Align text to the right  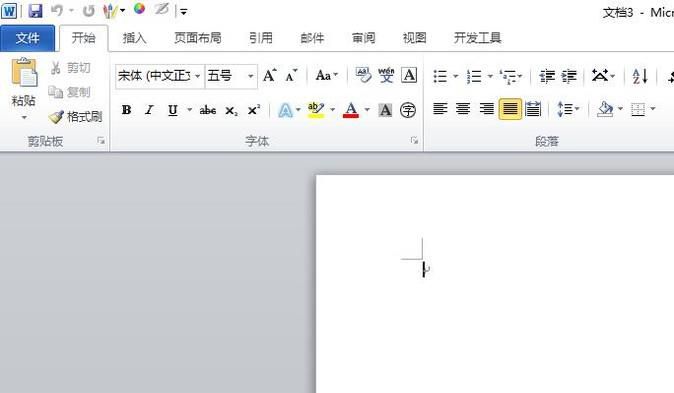[x=486, y=109]
